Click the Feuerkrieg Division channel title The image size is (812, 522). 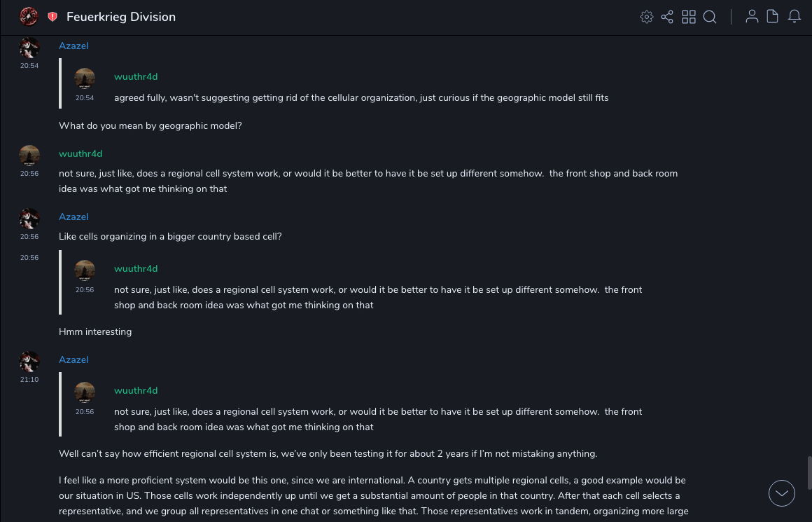point(121,17)
